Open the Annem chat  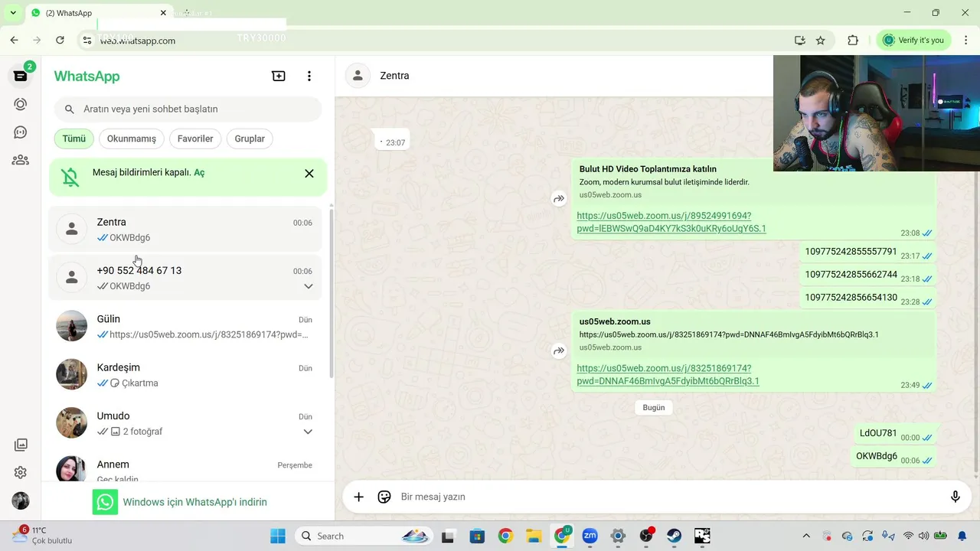click(x=185, y=467)
